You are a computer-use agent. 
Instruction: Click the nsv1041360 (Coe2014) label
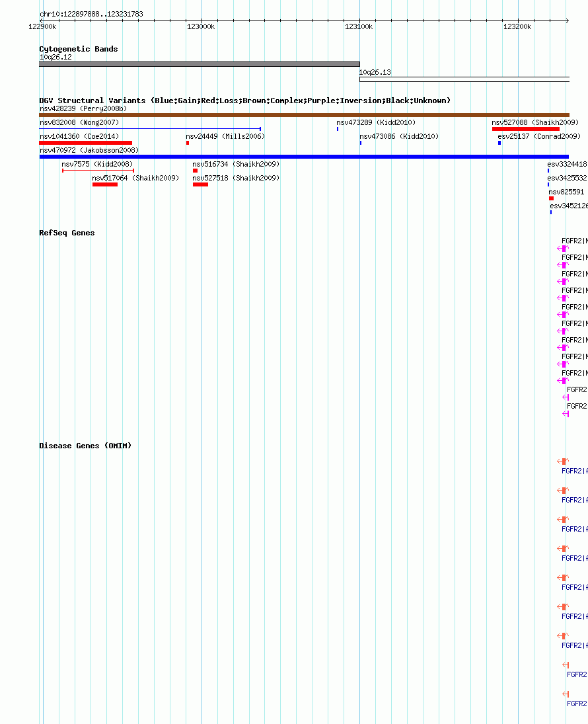pos(79,136)
